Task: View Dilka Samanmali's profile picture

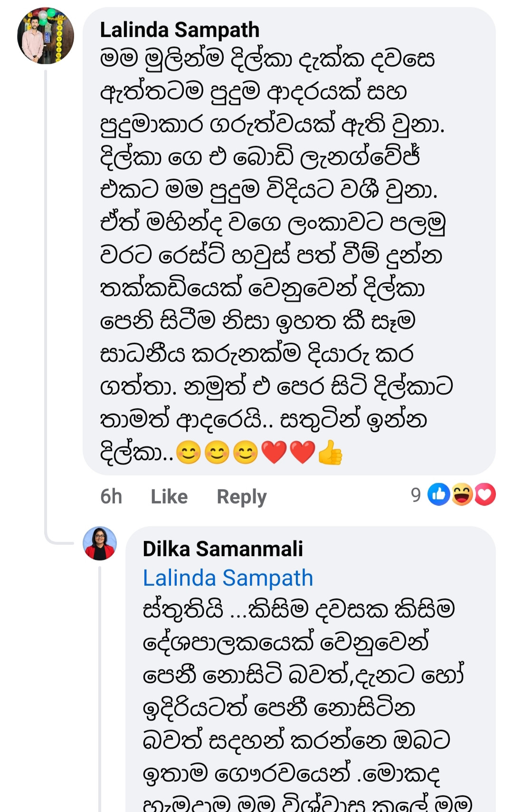Action: 100,543
